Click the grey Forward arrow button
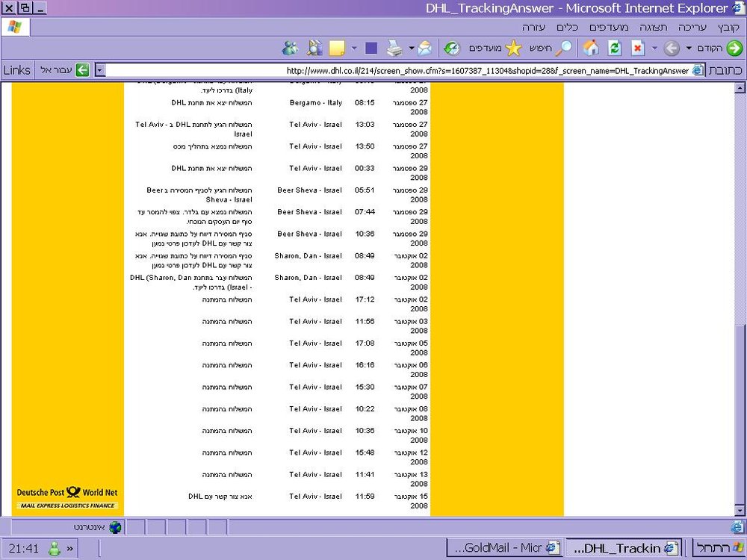Screen dimensions: 747x560 click(672, 48)
